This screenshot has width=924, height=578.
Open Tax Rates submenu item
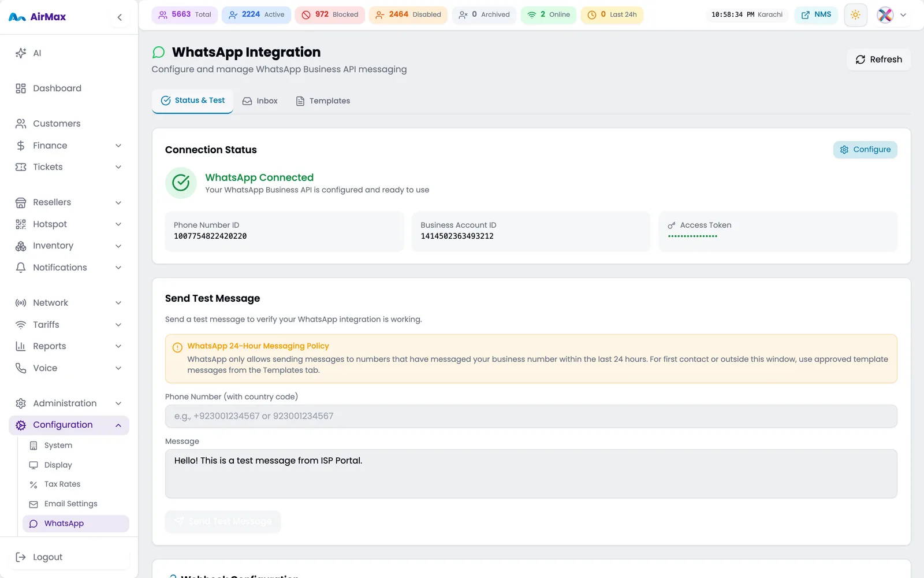(x=76, y=484)
